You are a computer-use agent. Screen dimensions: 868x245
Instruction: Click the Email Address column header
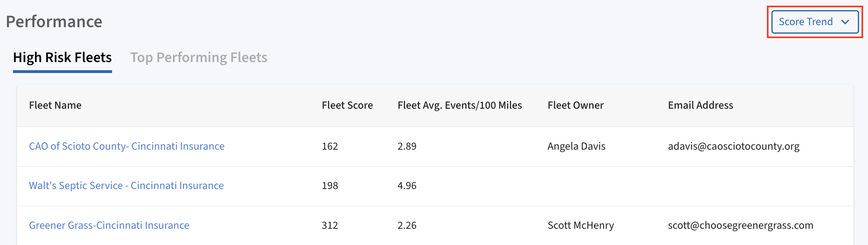point(700,105)
